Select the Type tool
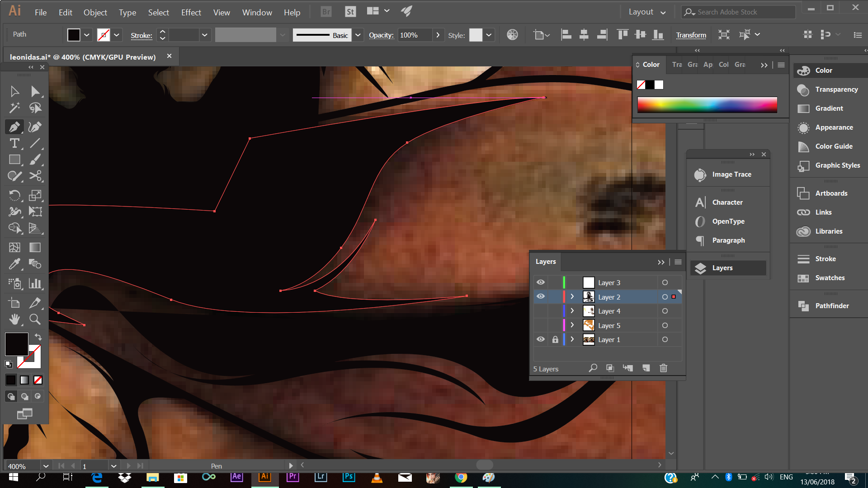Image resolution: width=868 pixels, height=488 pixels. pyautogui.click(x=14, y=144)
